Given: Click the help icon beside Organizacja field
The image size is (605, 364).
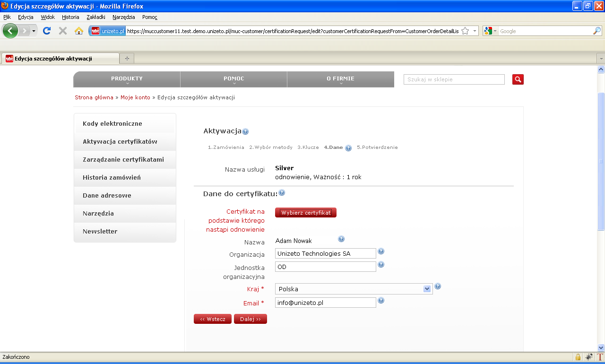Looking at the screenshot, I should pyautogui.click(x=381, y=251).
